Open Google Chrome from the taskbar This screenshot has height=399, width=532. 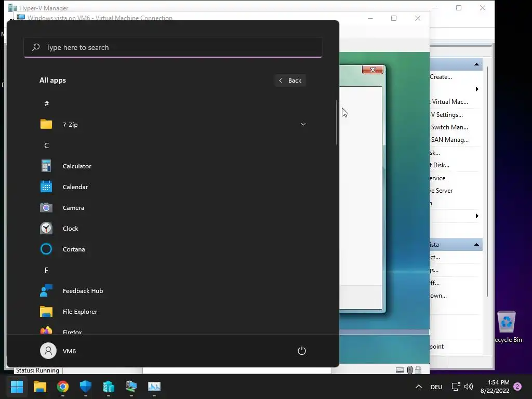point(63,387)
